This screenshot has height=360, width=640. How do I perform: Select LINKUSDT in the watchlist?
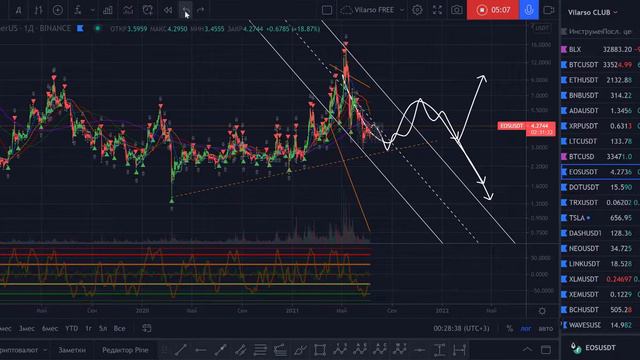600,264
